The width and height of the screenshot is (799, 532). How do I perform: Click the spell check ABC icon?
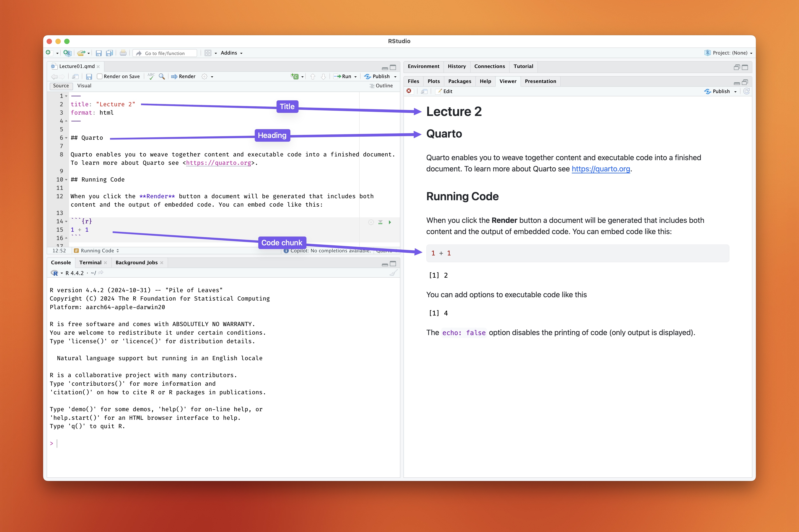pyautogui.click(x=151, y=76)
